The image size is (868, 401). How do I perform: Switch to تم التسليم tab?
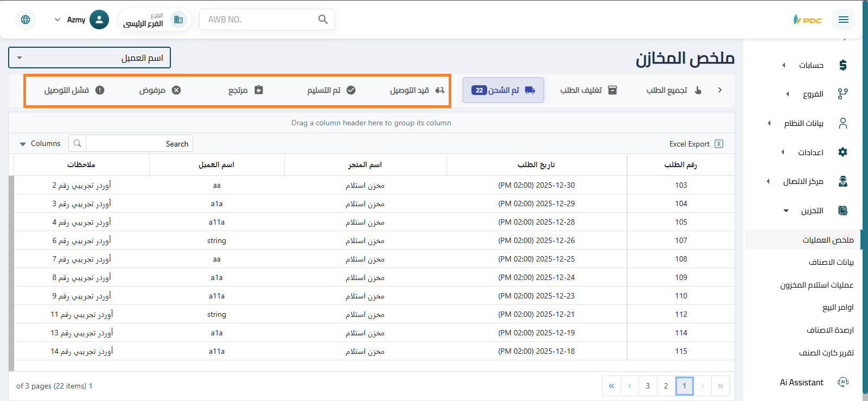click(331, 90)
